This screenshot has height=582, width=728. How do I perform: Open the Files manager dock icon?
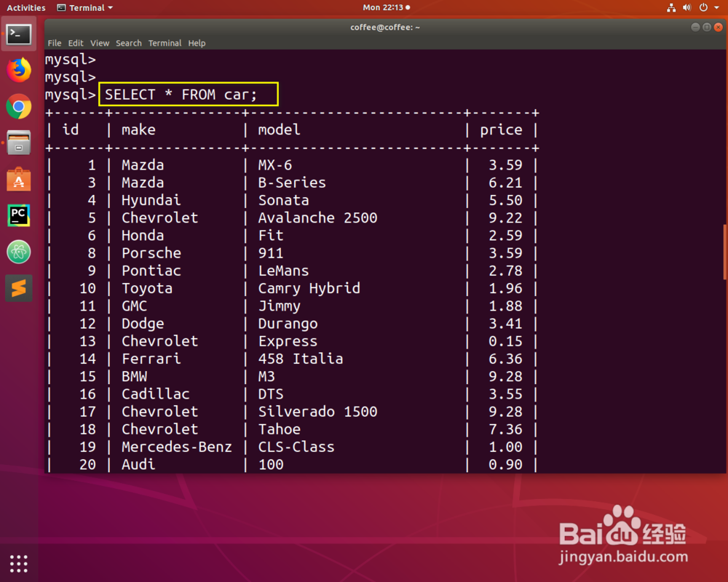(x=19, y=143)
